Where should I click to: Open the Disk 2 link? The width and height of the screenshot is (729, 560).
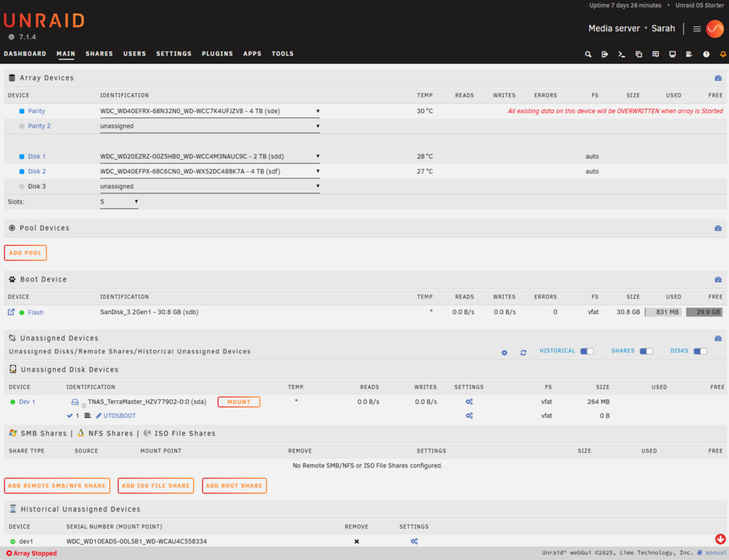click(x=36, y=171)
